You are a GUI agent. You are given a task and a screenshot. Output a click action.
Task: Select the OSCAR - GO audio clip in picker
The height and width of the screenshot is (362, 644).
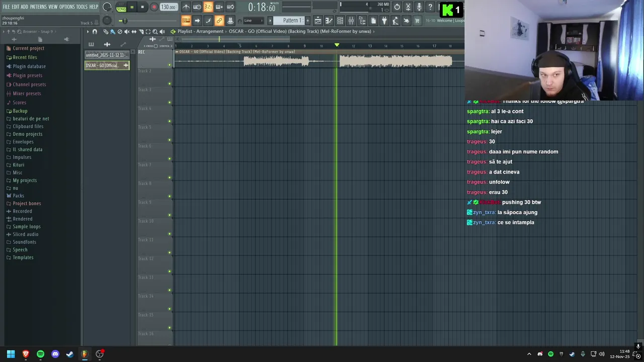(107, 65)
